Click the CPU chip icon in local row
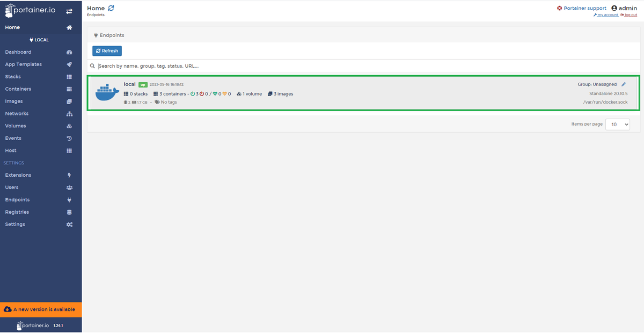 (126, 102)
